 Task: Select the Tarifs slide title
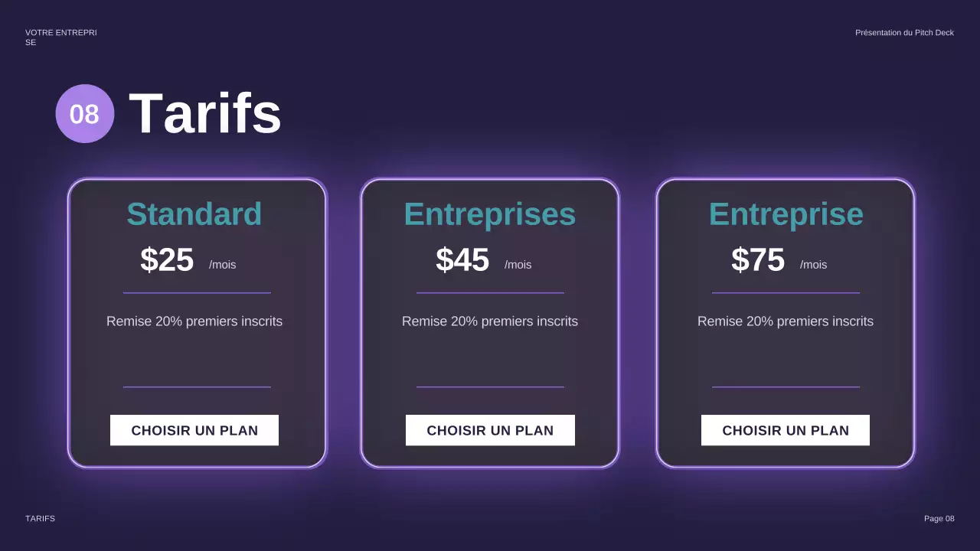205,113
